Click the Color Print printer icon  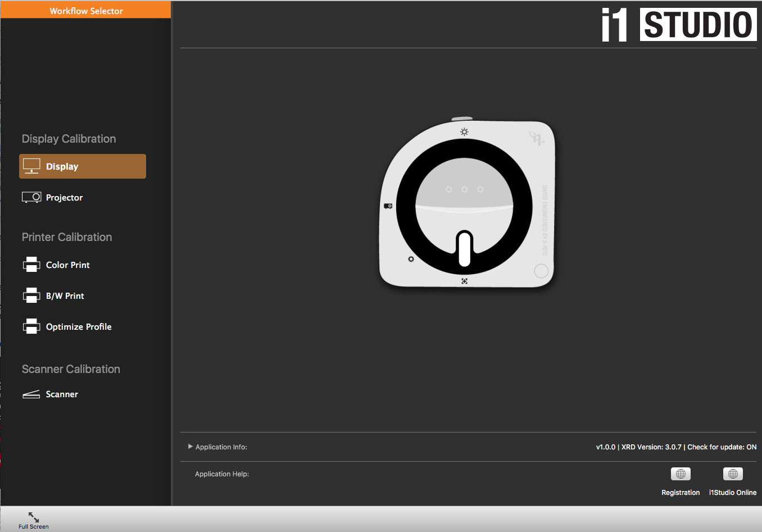tap(31, 265)
